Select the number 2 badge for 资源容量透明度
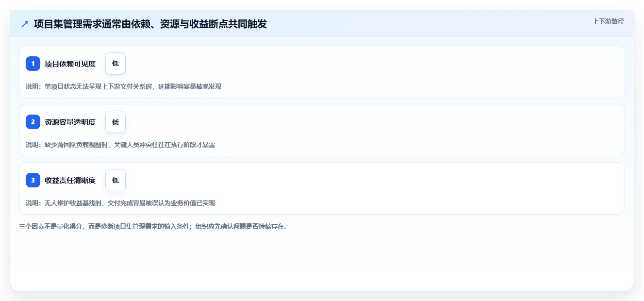 tap(33, 122)
